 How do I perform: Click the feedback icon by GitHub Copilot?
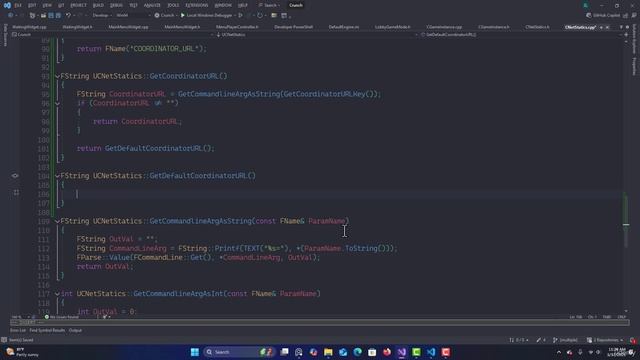[x=634, y=16]
